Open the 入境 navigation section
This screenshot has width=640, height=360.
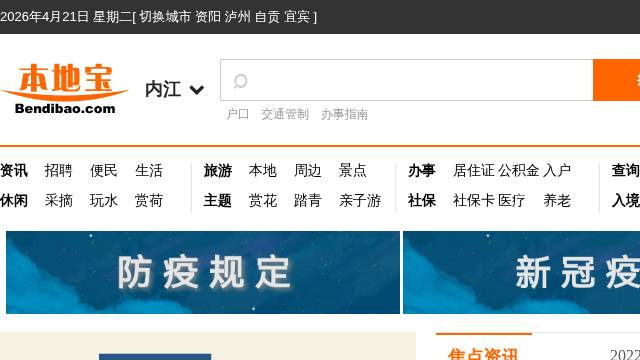[x=626, y=200]
